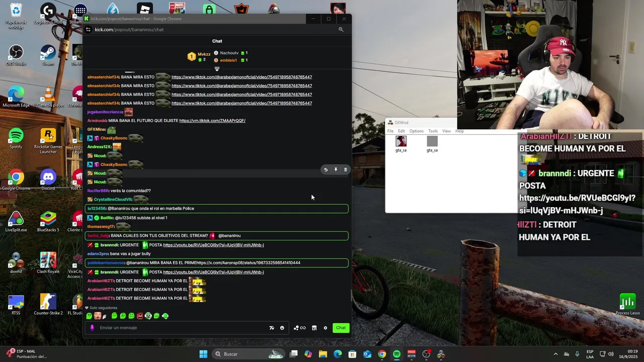Screen dimensions: 644x362
Task: Open Rockstar Games Launcher shortcut
Action: tap(48, 142)
